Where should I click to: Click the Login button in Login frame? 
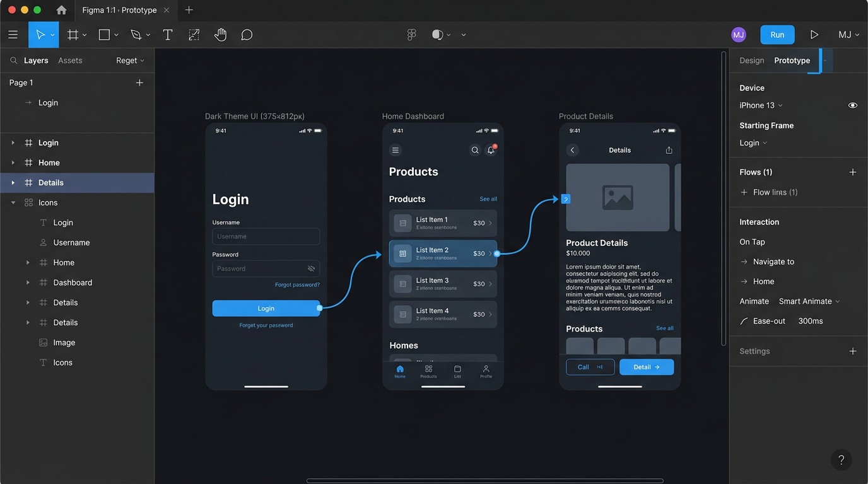pos(266,308)
